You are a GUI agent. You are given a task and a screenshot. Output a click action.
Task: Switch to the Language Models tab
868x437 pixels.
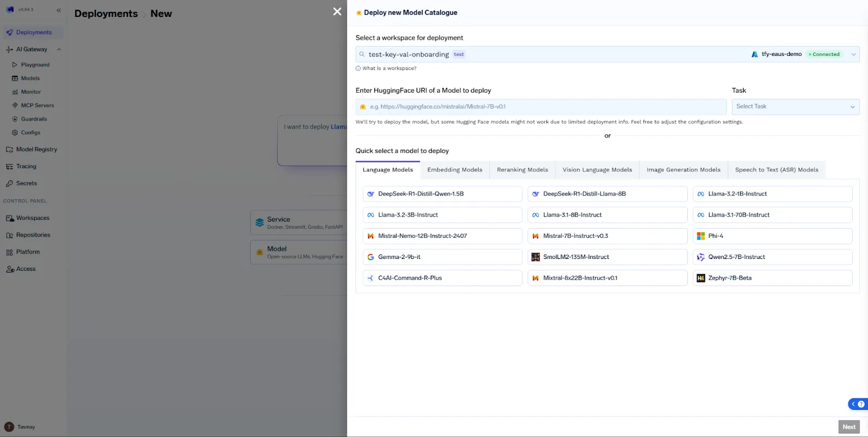point(387,170)
